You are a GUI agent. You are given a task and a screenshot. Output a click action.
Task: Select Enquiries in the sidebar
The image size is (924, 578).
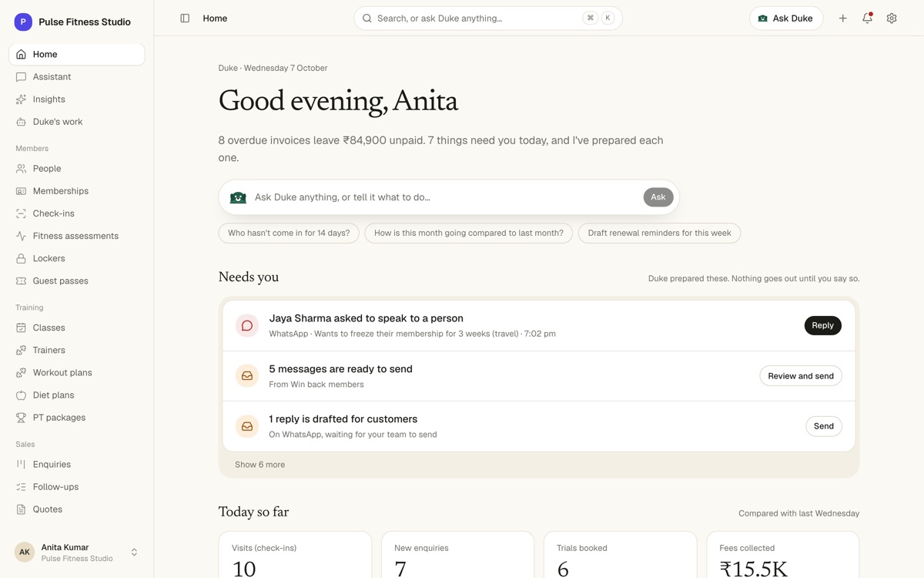tap(77, 465)
